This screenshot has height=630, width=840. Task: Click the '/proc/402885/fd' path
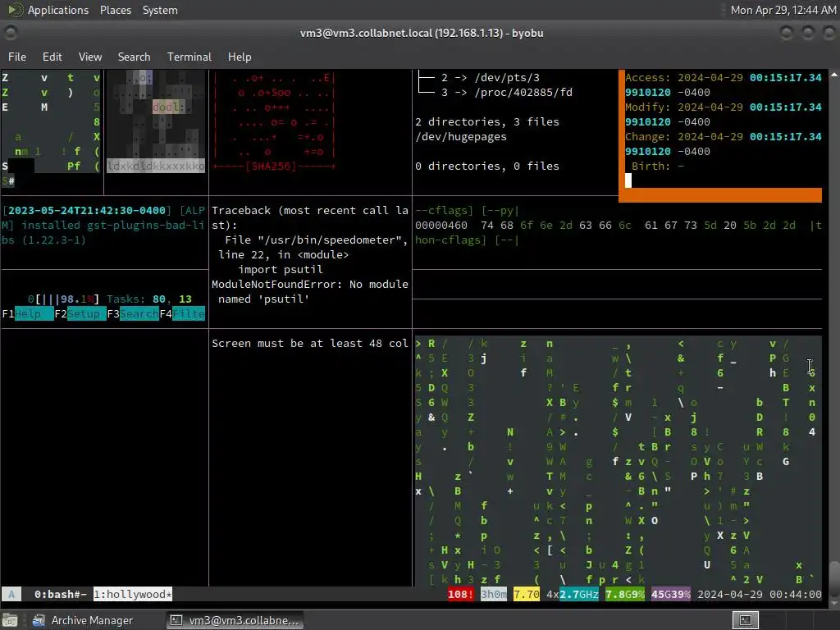coord(523,92)
